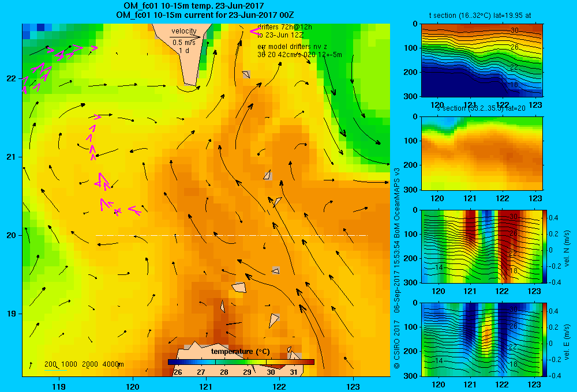Click the '0.5 m/s' velocity scale text
577x392 pixels.
point(184,43)
